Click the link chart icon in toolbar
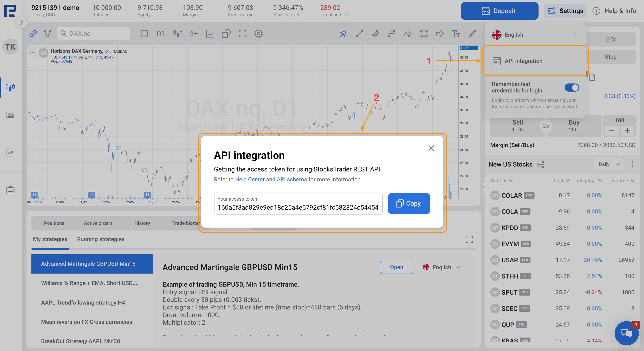The width and height of the screenshot is (644, 351). (x=33, y=33)
